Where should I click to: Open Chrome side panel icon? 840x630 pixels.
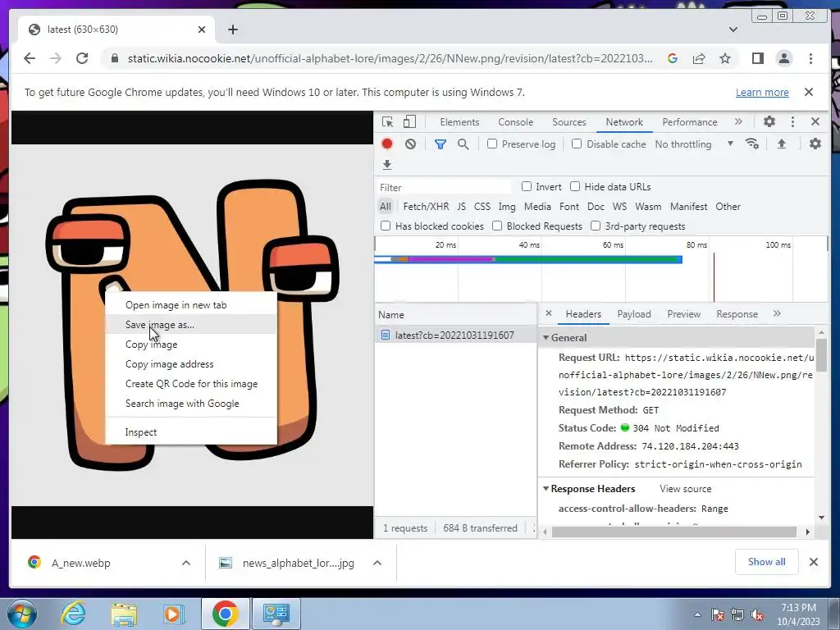click(757, 58)
